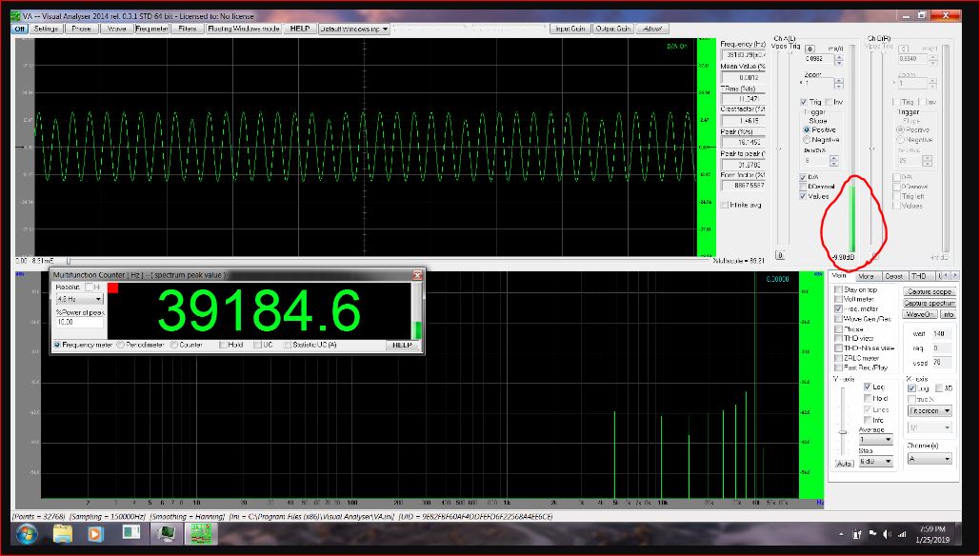
Task: Enable the Volt meter checkbox
Action: pos(838,299)
